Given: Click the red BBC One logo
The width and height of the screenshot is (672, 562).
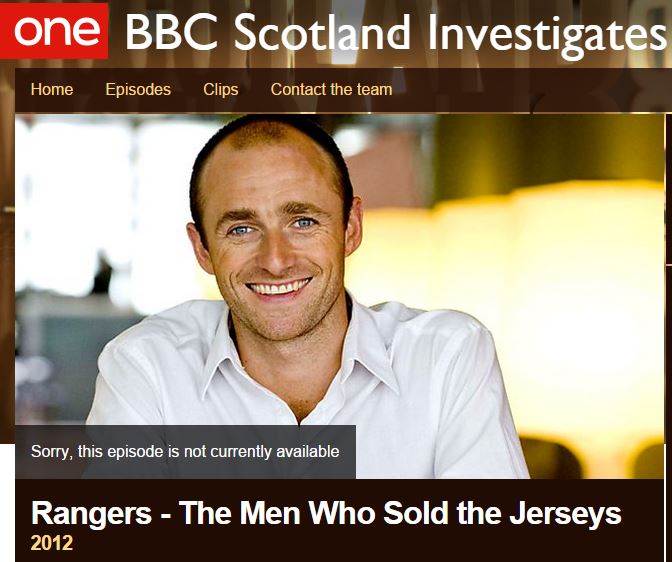Looking at the screenshot, I should point(54,31).
